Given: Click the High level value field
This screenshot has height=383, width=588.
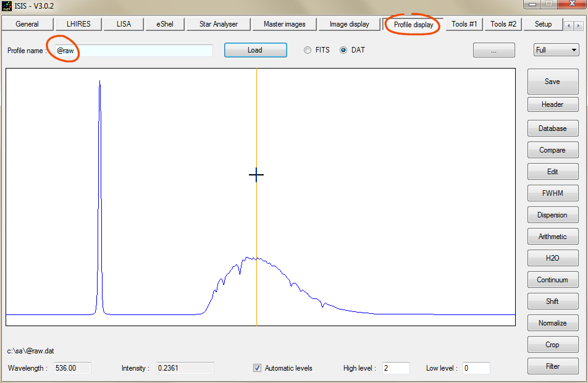Looking at the screenshot, I should [395, 368].
